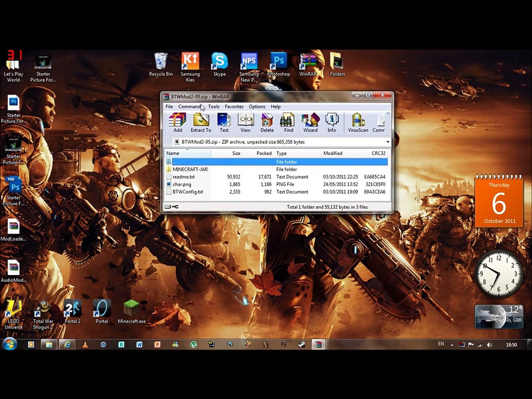532x399 pixels.
Task: Select the LEGO Universe shortcut
Action: click(x=13, y=315)
